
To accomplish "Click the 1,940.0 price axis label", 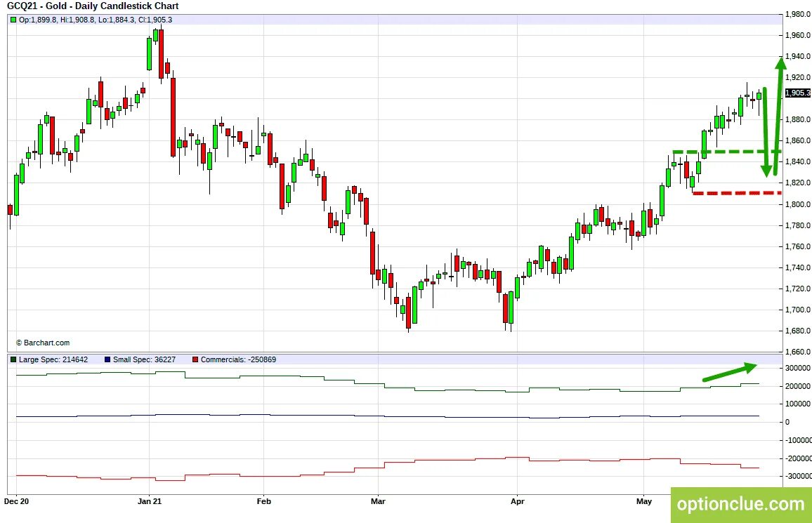I will tap(797, 56).
